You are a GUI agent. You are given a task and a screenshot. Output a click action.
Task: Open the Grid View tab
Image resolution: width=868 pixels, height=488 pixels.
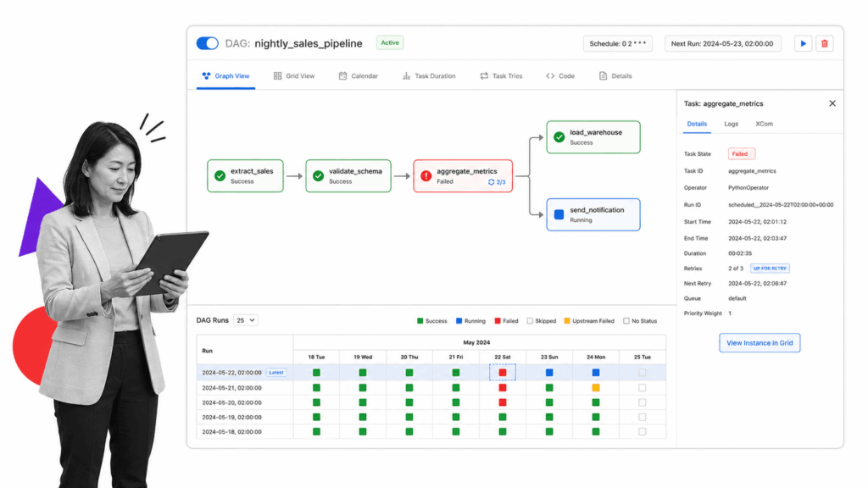[x=294, y=75]
